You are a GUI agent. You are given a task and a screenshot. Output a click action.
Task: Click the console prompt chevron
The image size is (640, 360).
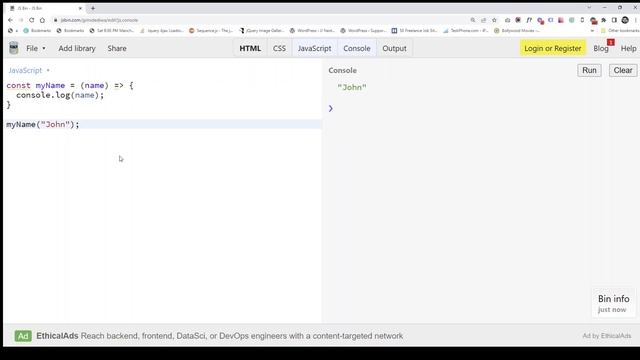pos(331,108)
